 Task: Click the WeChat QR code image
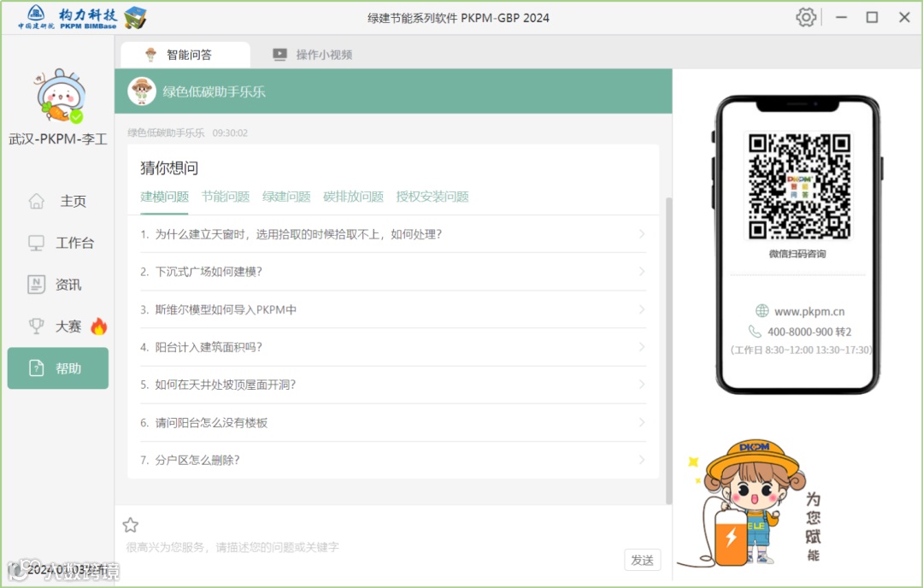(799, 186)
